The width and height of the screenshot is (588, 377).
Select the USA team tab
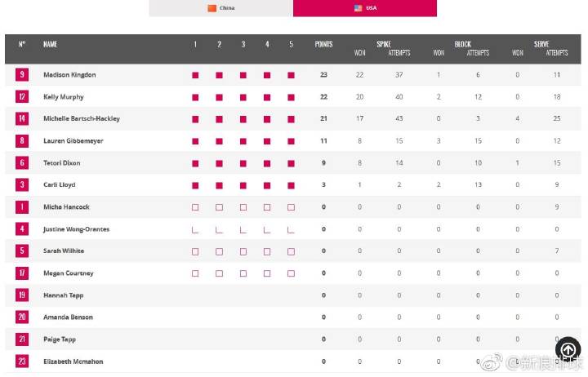(x=365, y=8)
